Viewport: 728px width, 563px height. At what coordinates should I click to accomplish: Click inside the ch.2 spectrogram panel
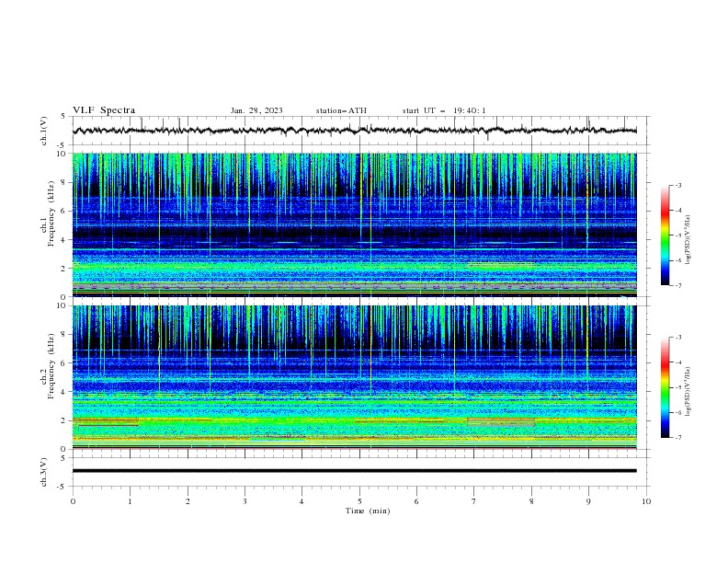coord(354,377)
